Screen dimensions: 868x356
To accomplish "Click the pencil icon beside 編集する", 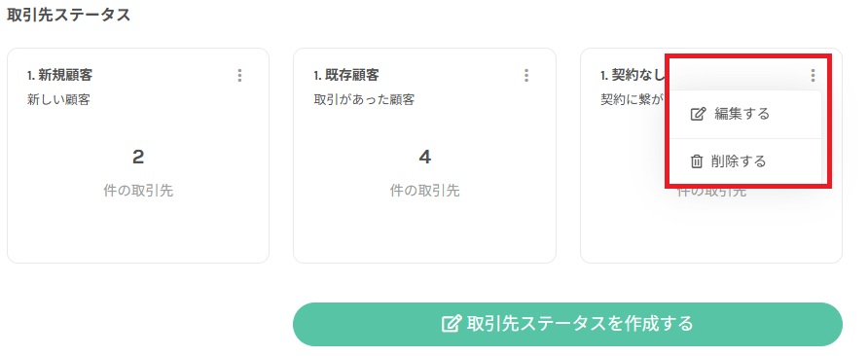I will tap(698, 115).
